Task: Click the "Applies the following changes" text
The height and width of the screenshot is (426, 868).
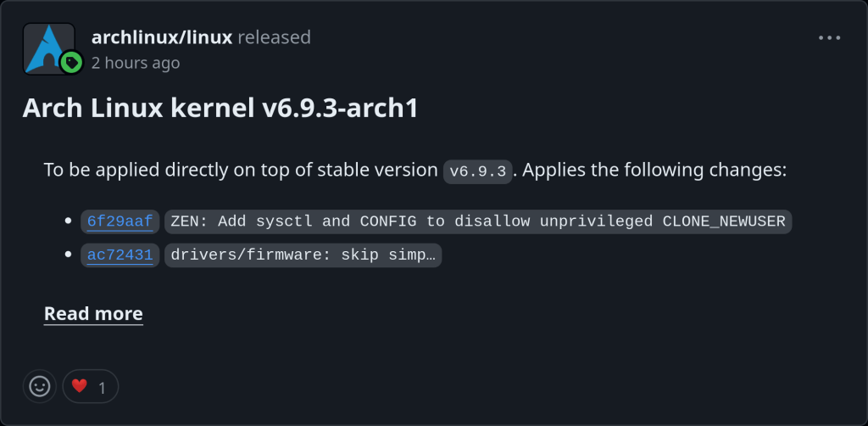Action: tap(654, 170)
